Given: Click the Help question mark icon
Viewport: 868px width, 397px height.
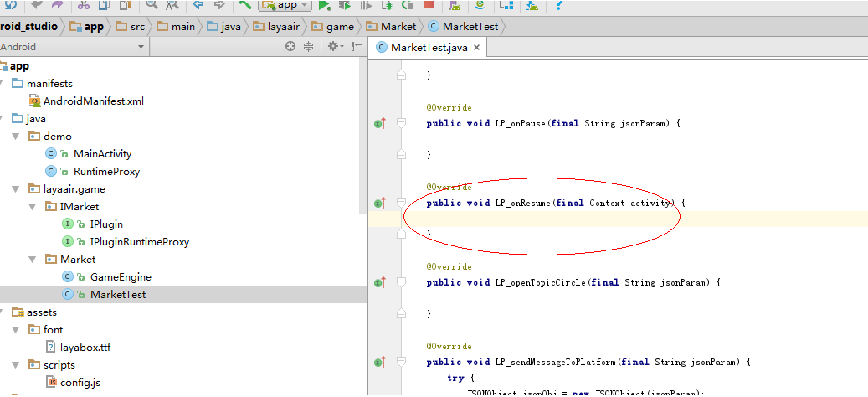Looking at the screenshot, I should [x=559, y=5].
